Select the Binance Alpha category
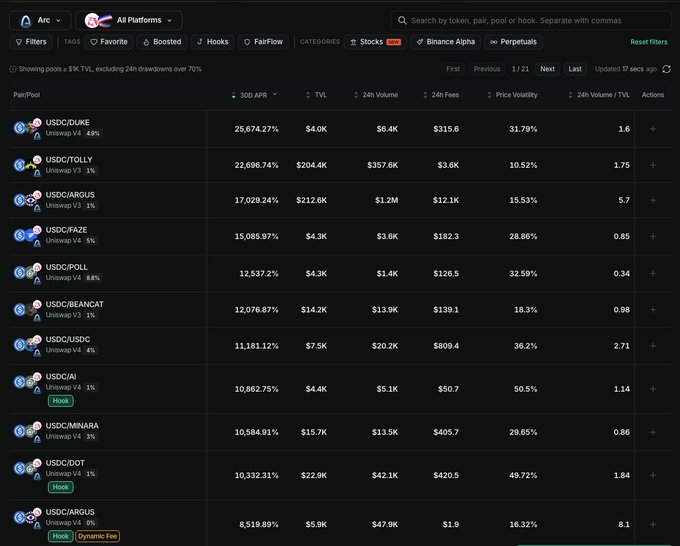 pyautogui.click(x=445, y=42)
